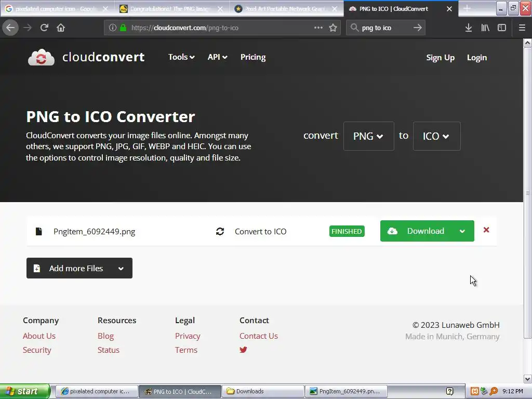Open the ICO target format dropdown

tap(436, 136)
